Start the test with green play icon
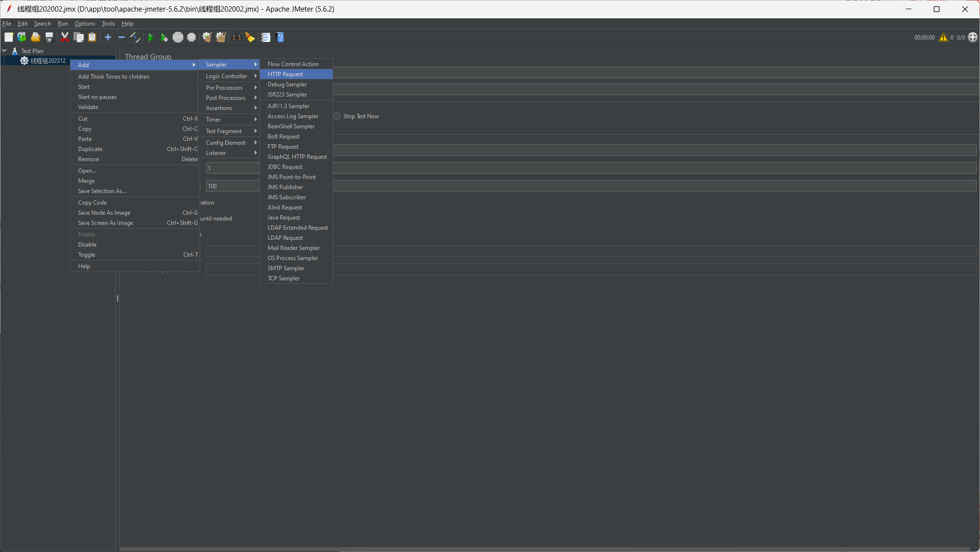980x552 pixels. tap(150, 37)
